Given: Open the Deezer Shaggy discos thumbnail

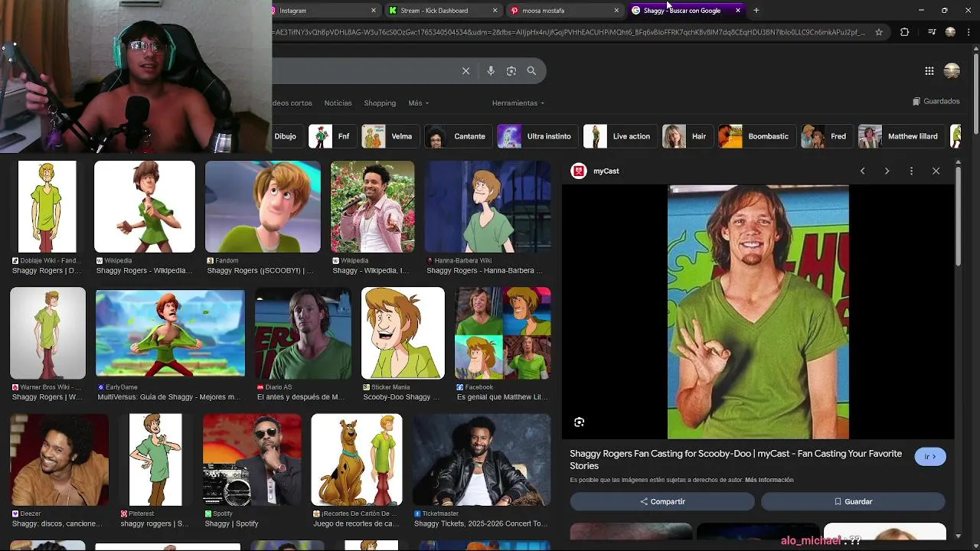Looking at the screenshot, I should [59, 460].
